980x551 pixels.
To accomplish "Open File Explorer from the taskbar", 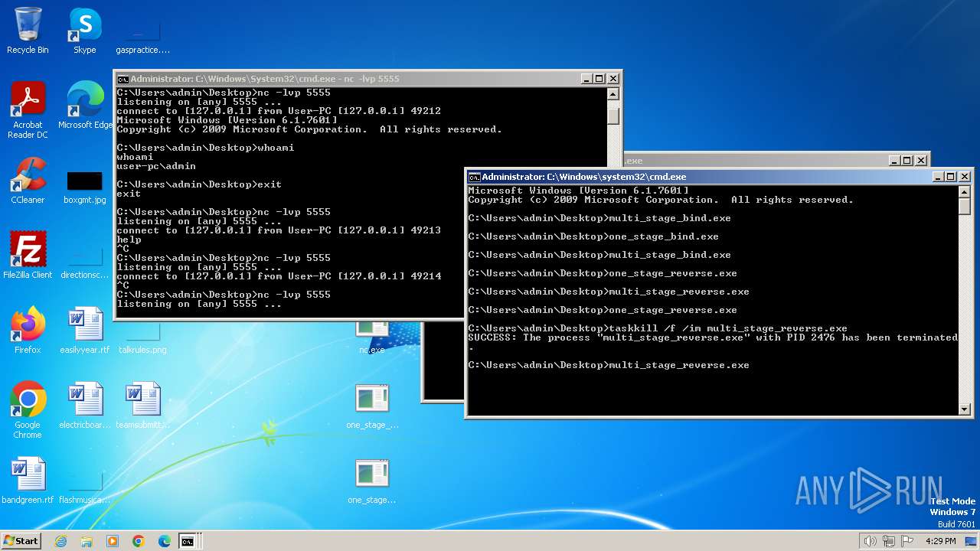I will pyautogui.click(x=87, y=541).
